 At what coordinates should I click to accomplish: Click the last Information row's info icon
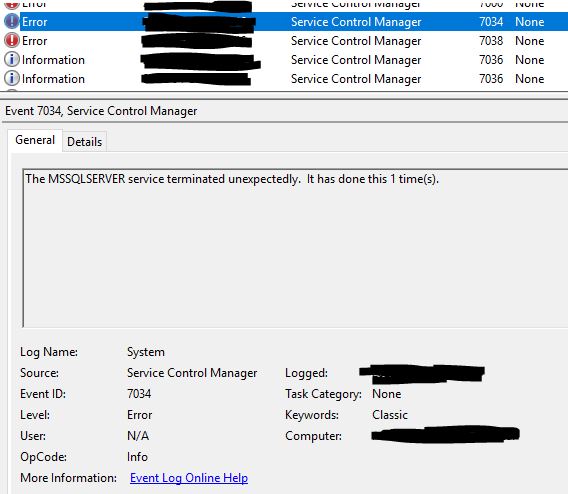point(12,79)
